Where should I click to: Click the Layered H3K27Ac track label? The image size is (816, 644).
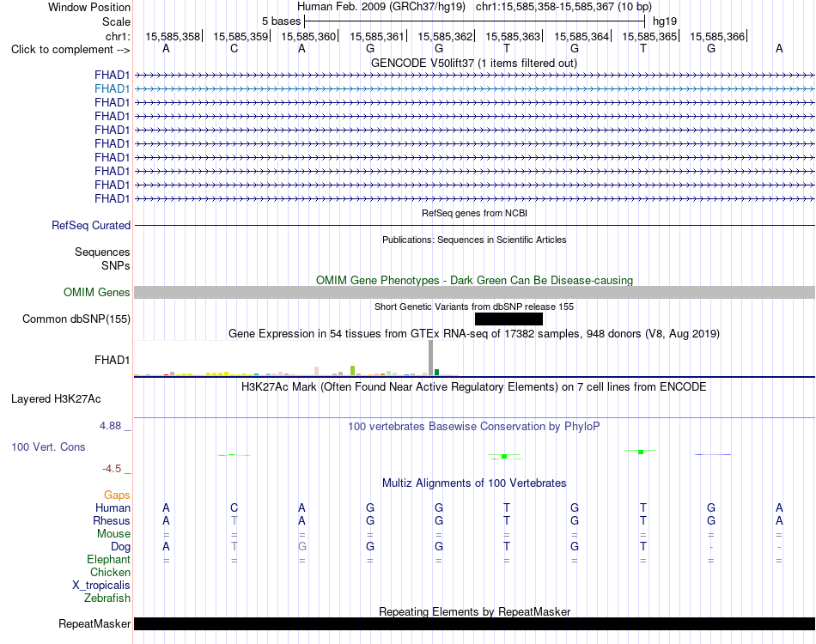coord(56,399)
